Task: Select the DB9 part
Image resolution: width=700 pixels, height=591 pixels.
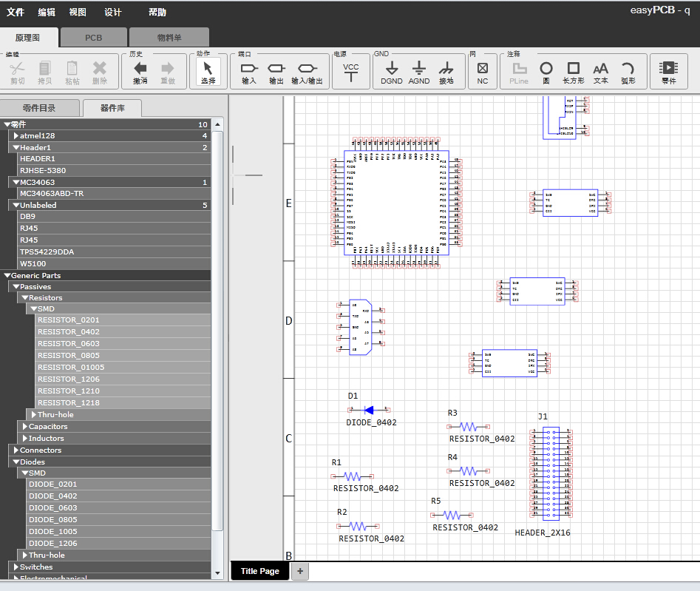Action: tap(115, 217)
